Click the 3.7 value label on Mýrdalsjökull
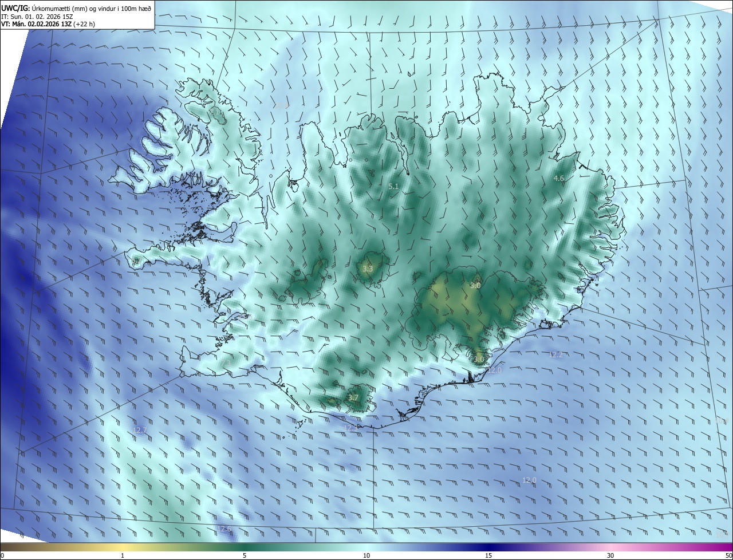The width and height of the screenshot is (733, 560). [x=353, y=397]
